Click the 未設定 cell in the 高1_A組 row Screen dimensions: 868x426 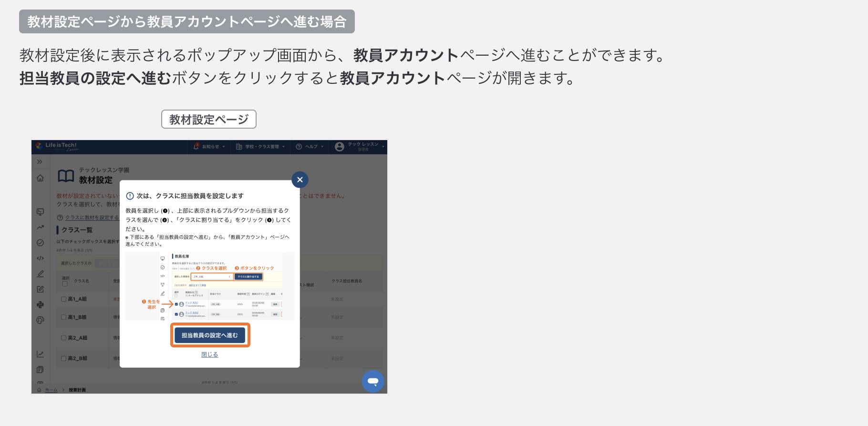coord(337,299)
